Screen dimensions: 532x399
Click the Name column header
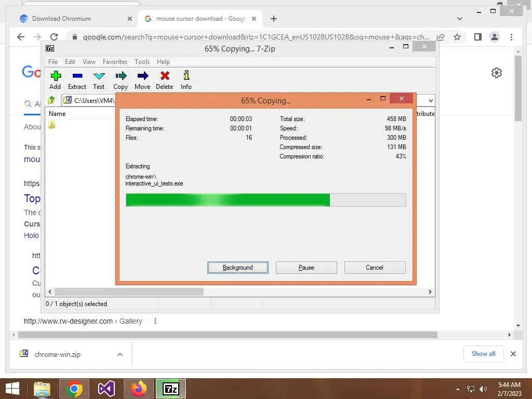click(x=57, y=114)
